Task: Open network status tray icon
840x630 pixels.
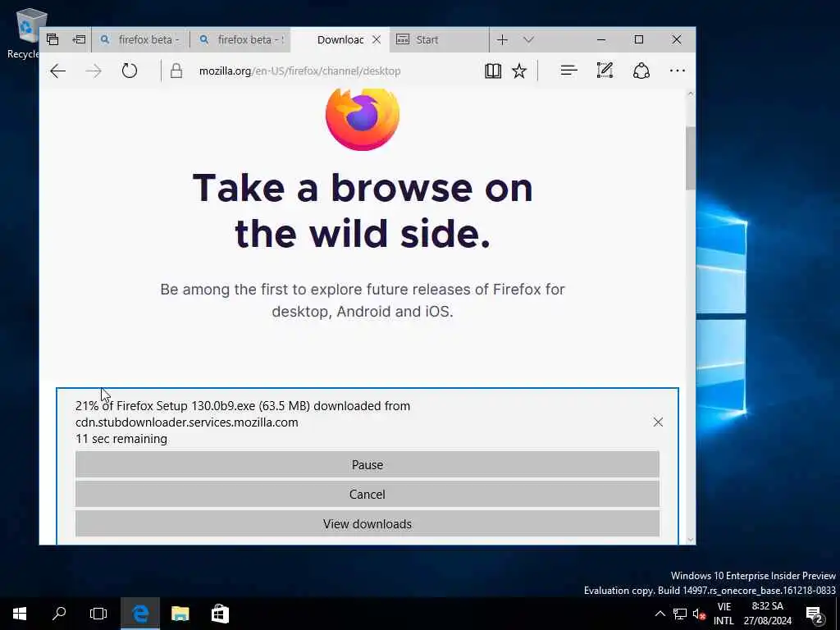Action: (x=680, y=614)
